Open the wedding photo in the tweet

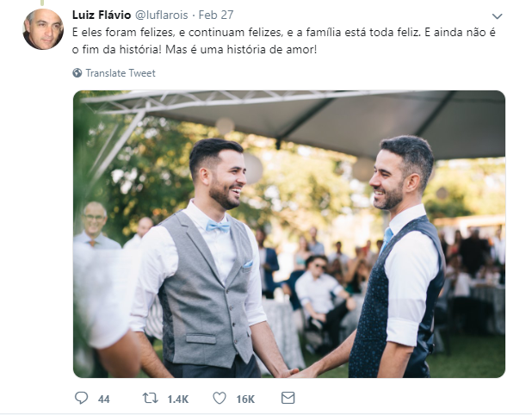[289, 234]
